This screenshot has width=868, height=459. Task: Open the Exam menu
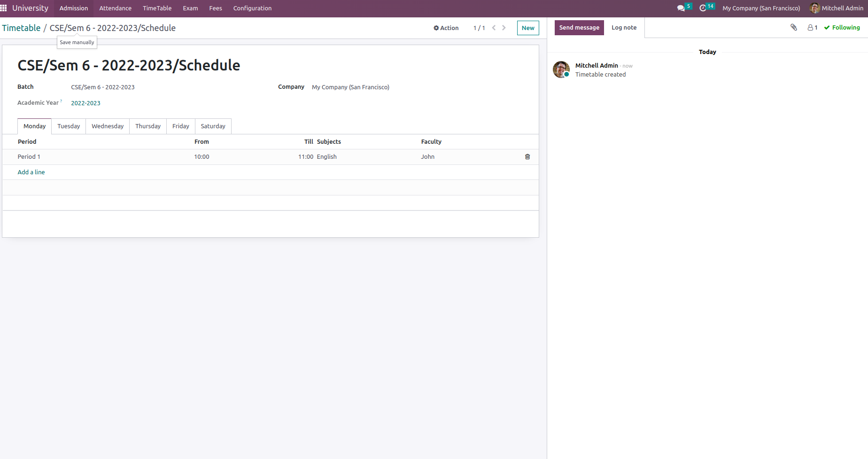(190, 8)
